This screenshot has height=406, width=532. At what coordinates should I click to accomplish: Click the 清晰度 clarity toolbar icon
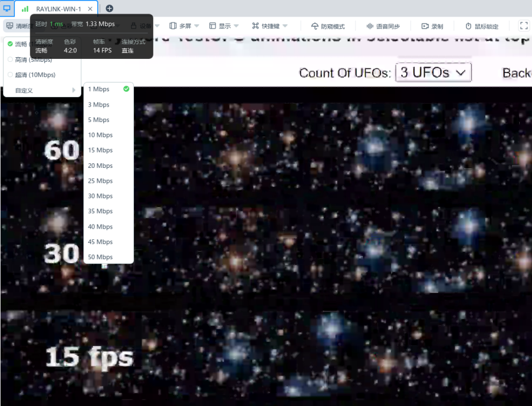tap(10, 26)
